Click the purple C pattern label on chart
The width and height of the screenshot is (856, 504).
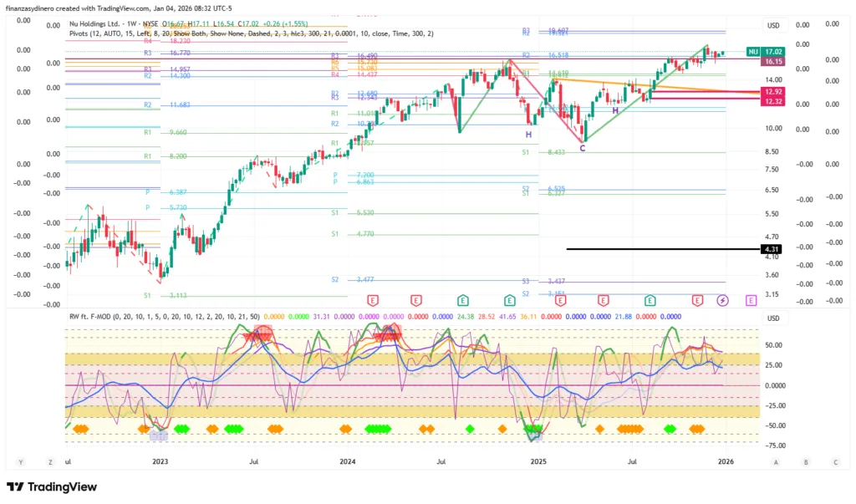(x=583, y=148)
